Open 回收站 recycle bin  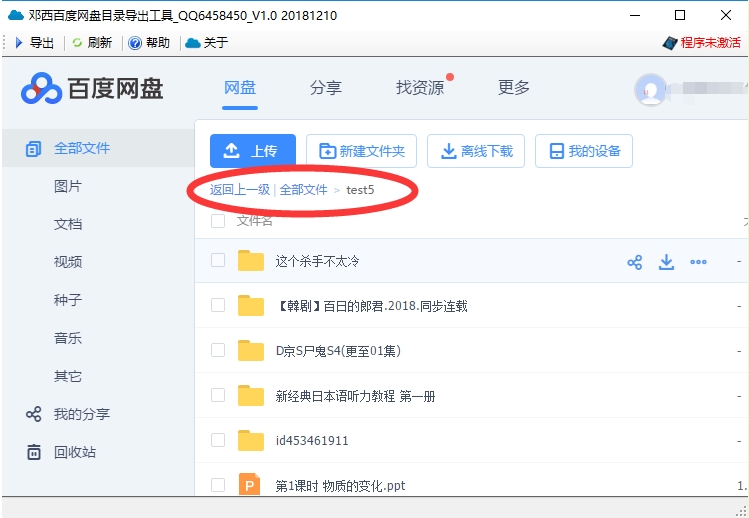[x=61, y=452]
